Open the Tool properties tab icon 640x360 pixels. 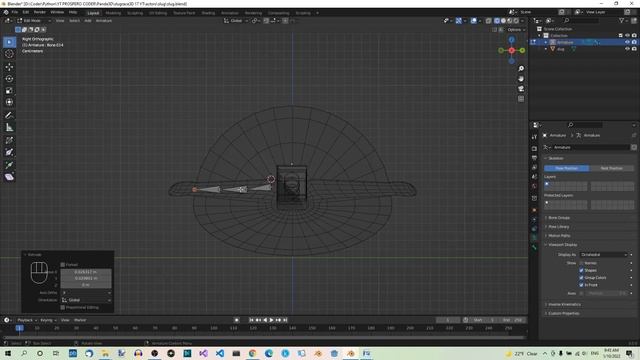click(534, 137)
